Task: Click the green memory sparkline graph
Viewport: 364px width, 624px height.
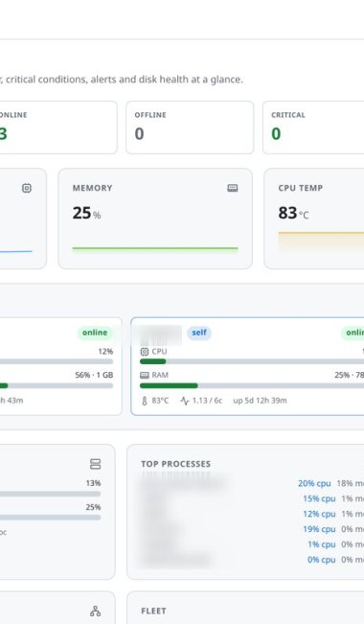Action: point(155,249)
